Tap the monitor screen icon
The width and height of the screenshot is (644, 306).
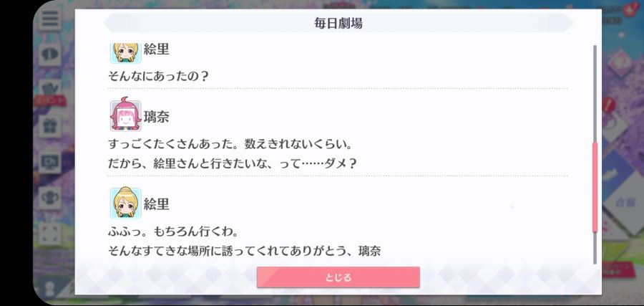pyautogui.click(x=50, y=162)
